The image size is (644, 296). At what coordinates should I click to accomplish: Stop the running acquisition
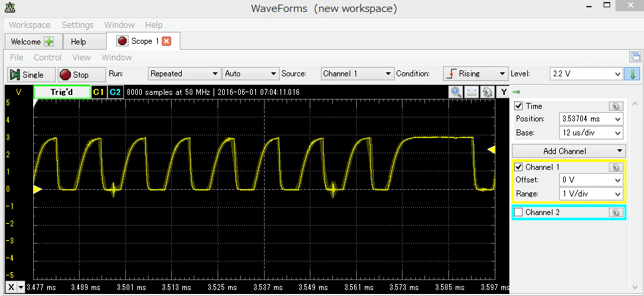[x=81, y=74]
